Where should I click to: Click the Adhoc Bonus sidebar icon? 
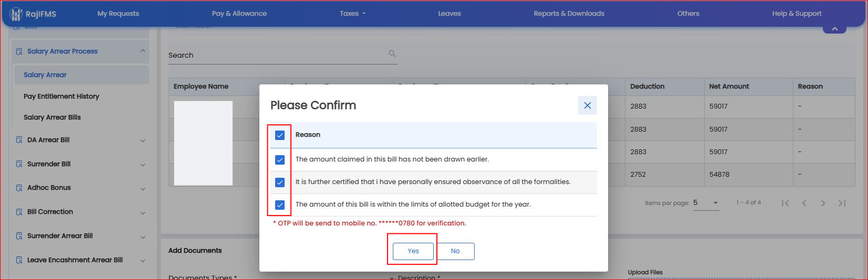(19, 188)
